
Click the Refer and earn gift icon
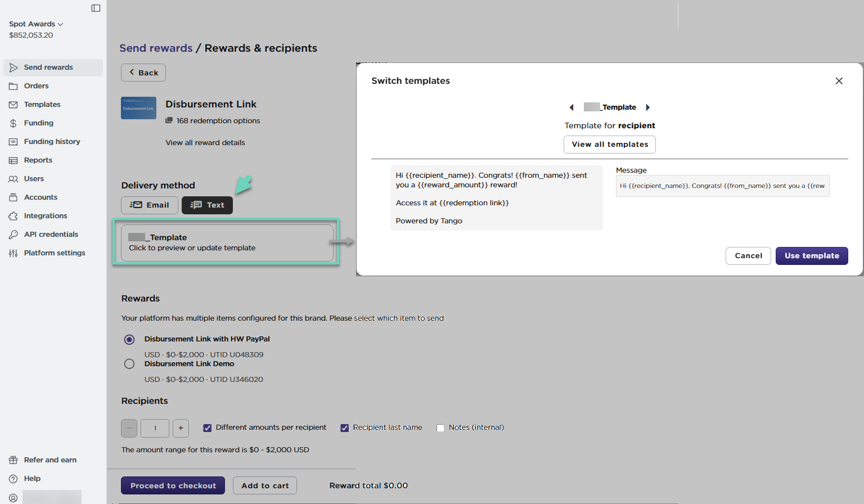[13, 460]
